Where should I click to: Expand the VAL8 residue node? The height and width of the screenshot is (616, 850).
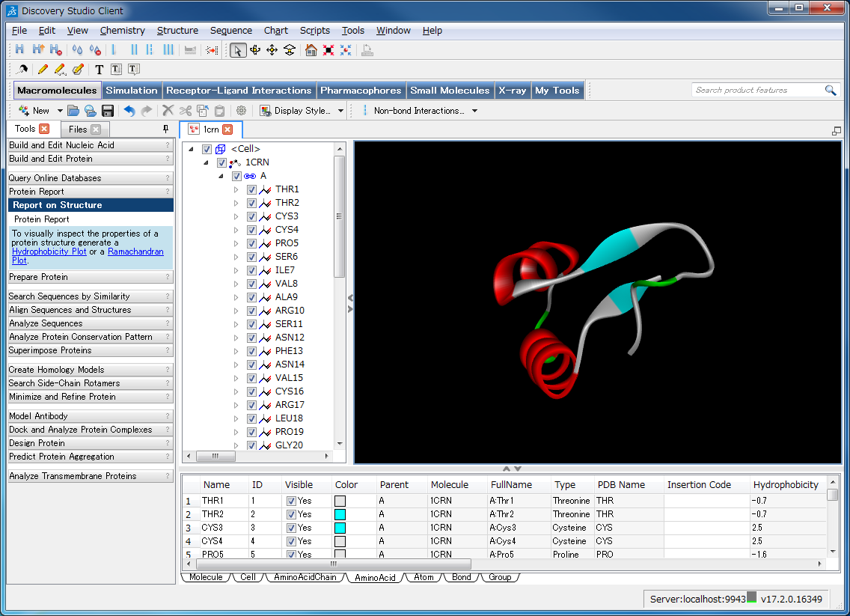click(x=236, y=284)
